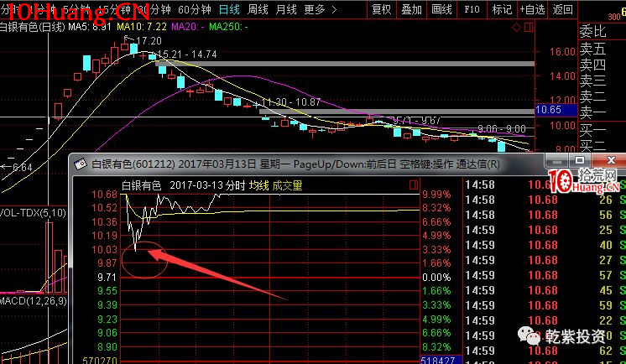Select the 14:59 tick row with volume 40
Image resolution: width=626 pixels, height=364 pixels.
(x=545, y=245)
